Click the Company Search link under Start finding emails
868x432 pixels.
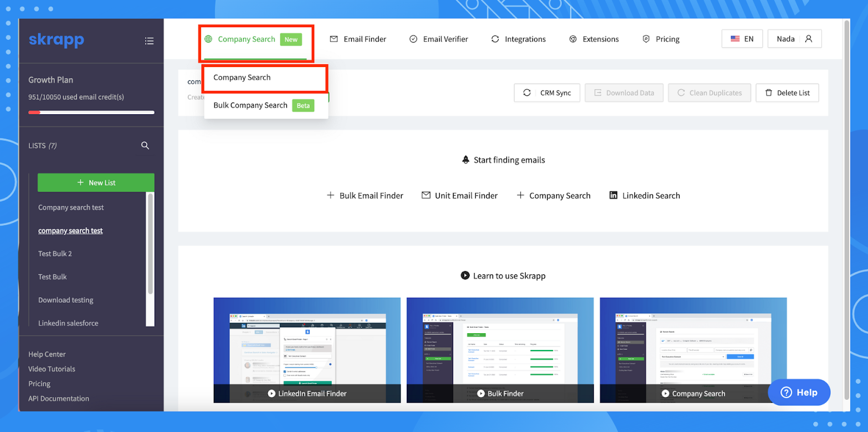point(553,195)
